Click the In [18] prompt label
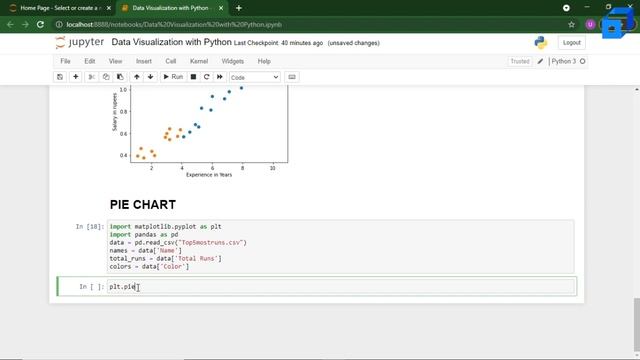This screenshot has height=360, width=640. click(x=90, y=227)
